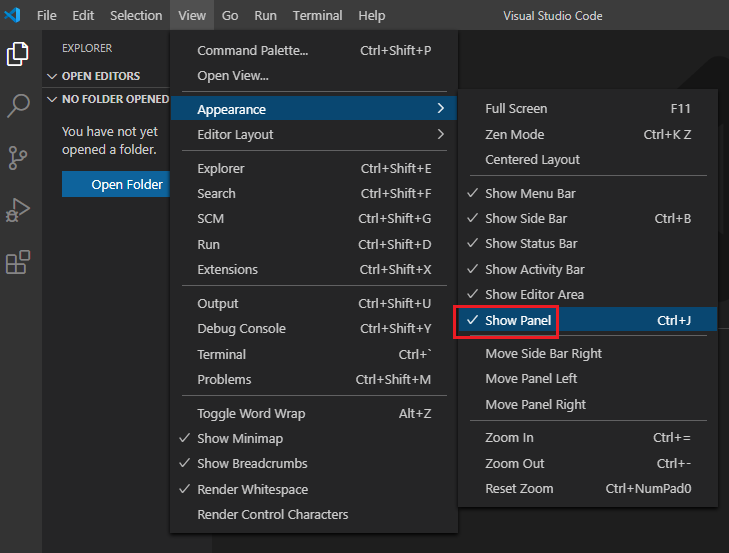Choose Open View... entry
Screen dimensions: 729x553
[314, 75]
